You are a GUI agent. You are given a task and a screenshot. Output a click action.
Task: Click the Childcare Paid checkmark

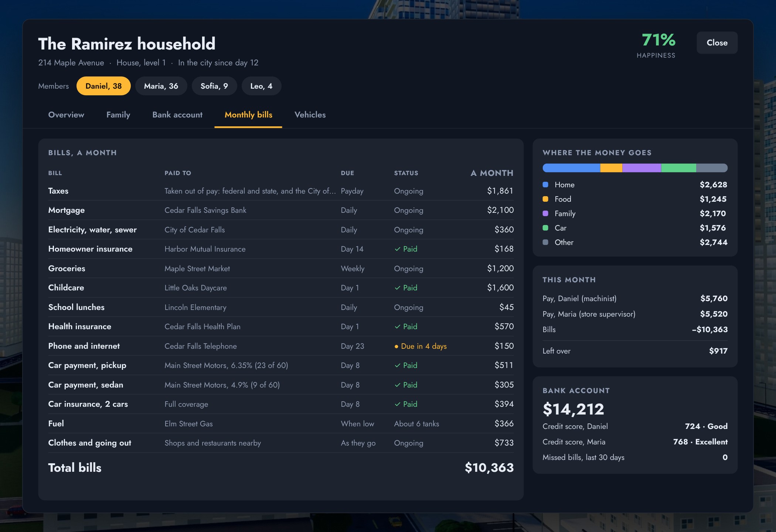(398, 288)
